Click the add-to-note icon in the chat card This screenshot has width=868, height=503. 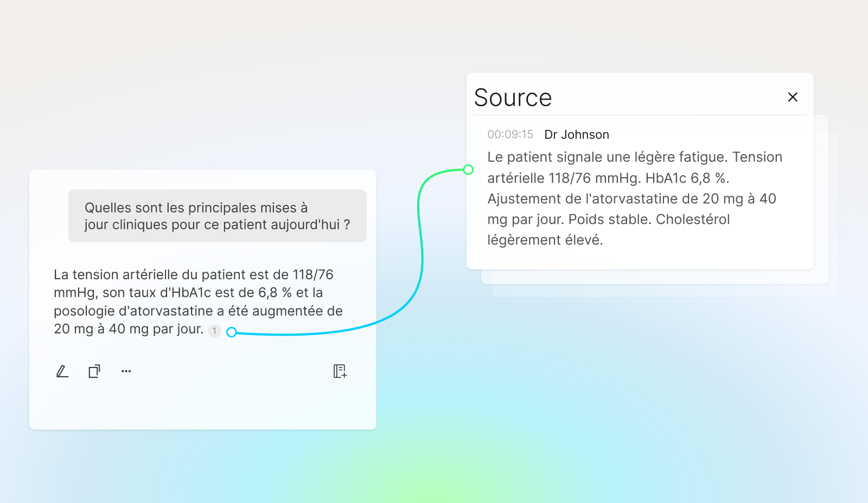[340, 371]
